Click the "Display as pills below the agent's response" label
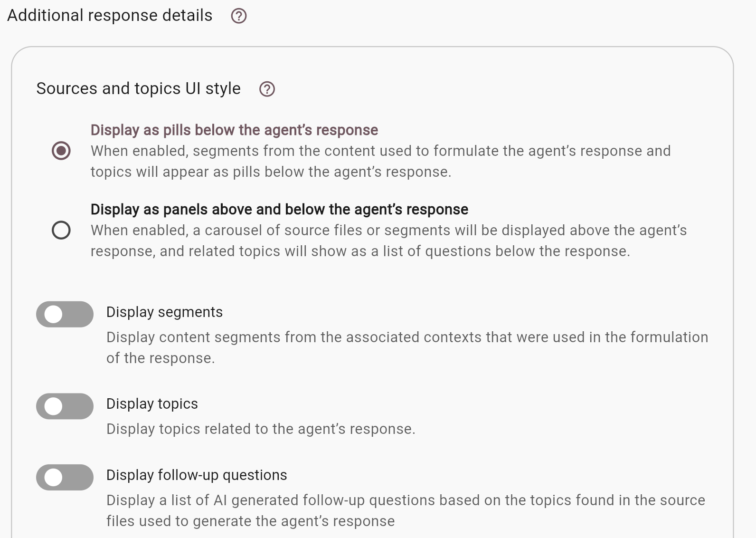756x538 pixels. pyautogui.click(x=234, y=130)
